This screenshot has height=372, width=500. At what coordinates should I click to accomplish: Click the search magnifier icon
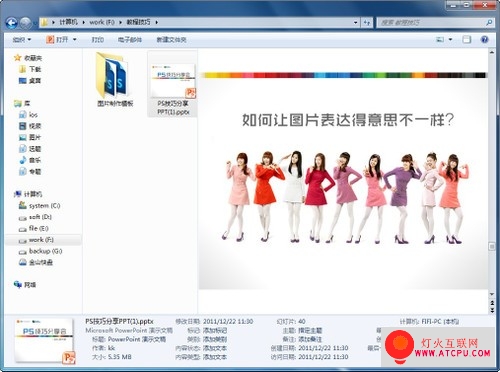coord(489,23)
